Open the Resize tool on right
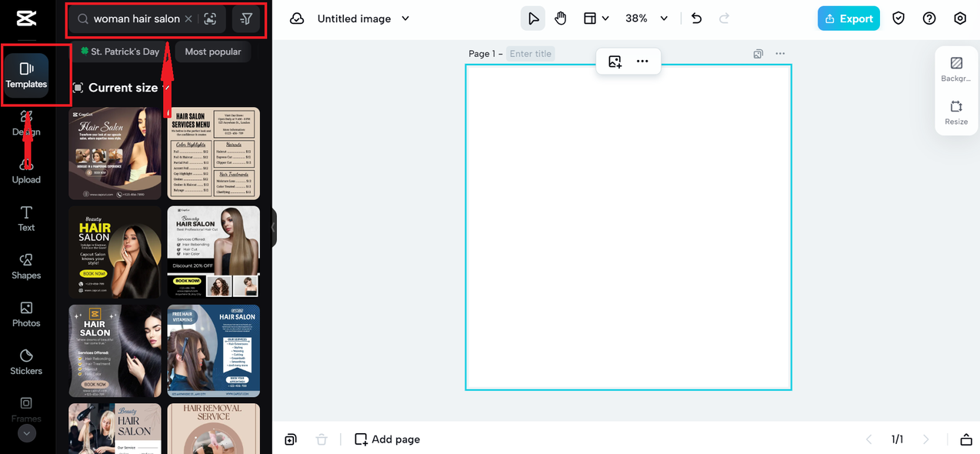Viewport: 980px width, 454px height. 956,112
